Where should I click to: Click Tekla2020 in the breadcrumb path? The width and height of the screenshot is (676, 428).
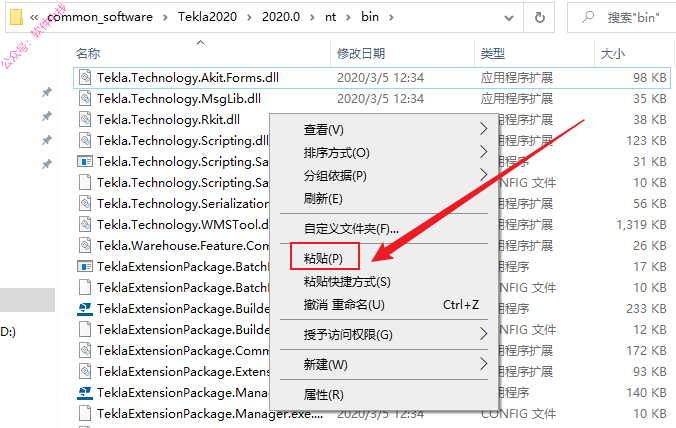(x=207, y=17)
